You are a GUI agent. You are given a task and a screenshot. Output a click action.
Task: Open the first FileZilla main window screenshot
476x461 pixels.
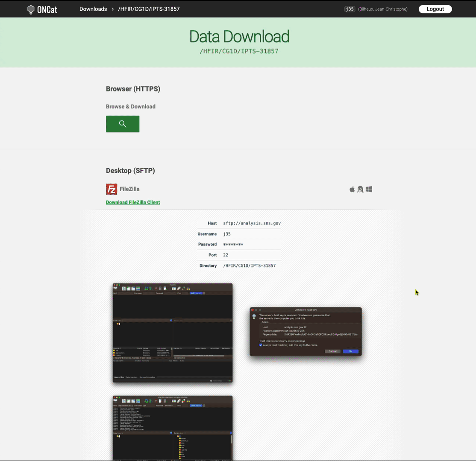coord(173,333)
